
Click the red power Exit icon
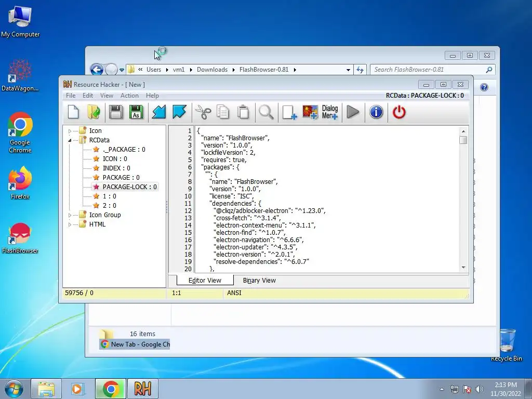(x=399, y=112)
